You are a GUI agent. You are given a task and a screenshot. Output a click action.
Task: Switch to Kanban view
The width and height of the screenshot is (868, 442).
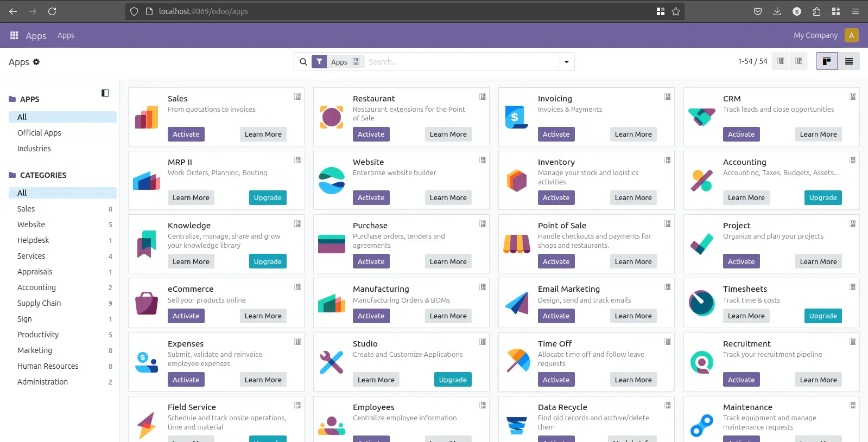coord(827,61)
